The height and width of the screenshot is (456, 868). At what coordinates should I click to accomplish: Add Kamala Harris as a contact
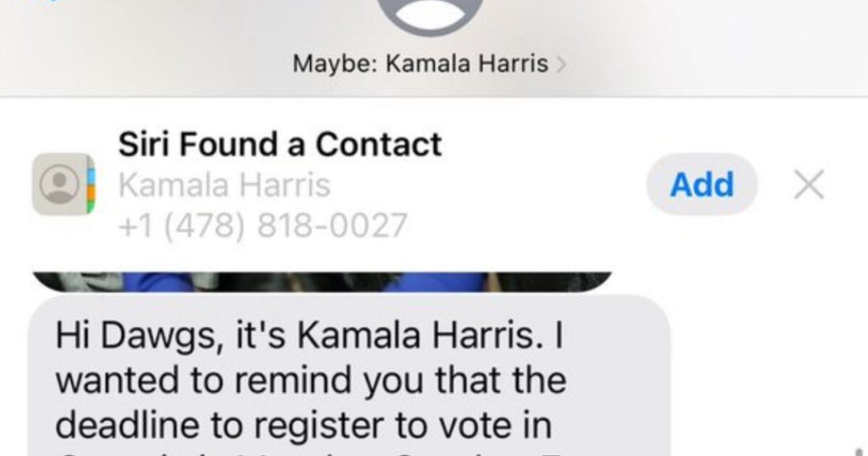701,184
